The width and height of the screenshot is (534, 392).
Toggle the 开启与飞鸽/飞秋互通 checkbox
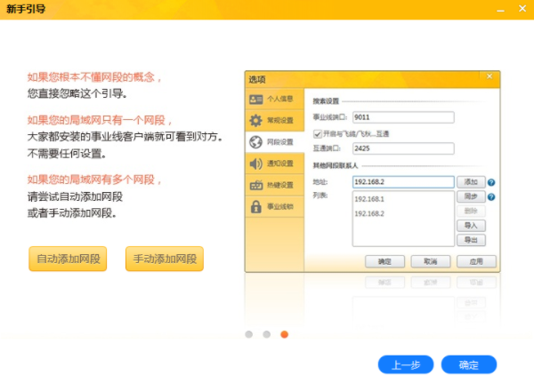tap(318, 133)
